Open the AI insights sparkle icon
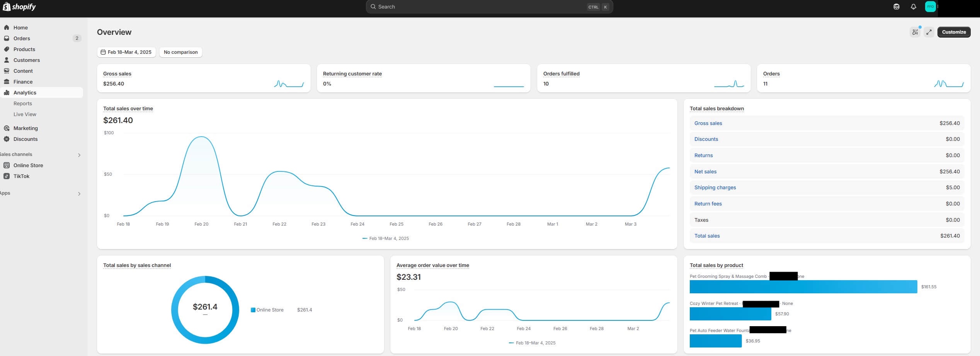Image resolution: width=980 pixels, height=356 pixels. pos(915,32)
